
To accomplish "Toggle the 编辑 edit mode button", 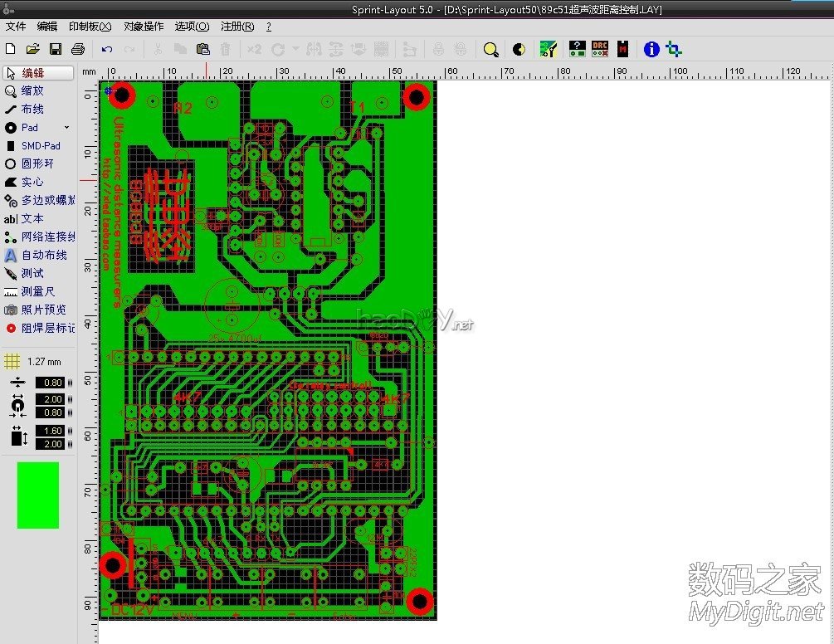I will (x=37, y=73).
